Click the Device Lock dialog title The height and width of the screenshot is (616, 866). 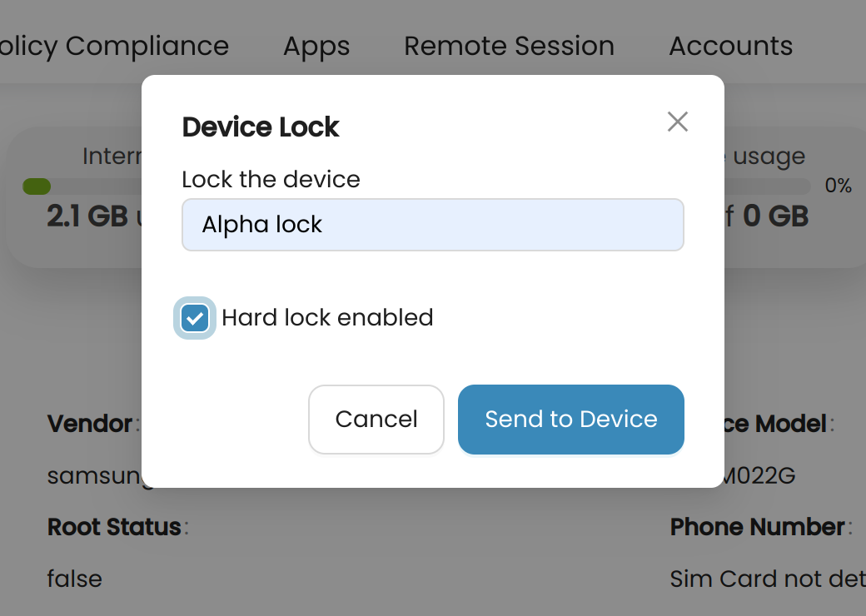[x=260, y=127]
